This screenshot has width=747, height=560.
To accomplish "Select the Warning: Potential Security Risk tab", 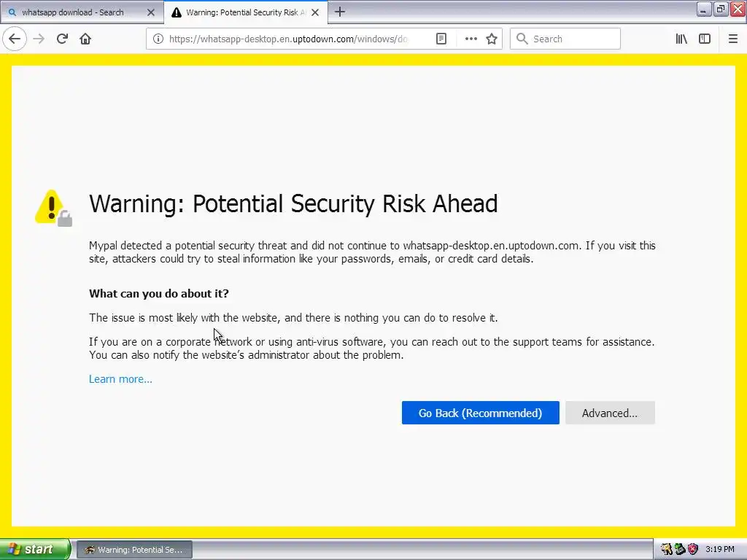I will tap(246, 12).
